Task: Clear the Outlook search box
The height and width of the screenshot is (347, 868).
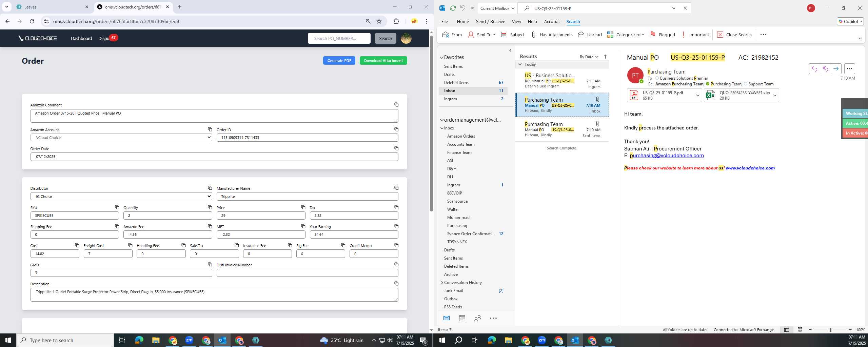Action: pyautogui.click(x=685, y=8)
